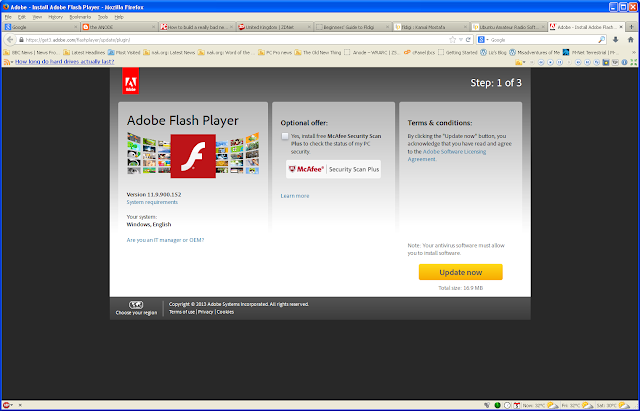Open the Tools menu
Image resolution: width=640 pixels, height=411 pixels.
coord(103,17)
